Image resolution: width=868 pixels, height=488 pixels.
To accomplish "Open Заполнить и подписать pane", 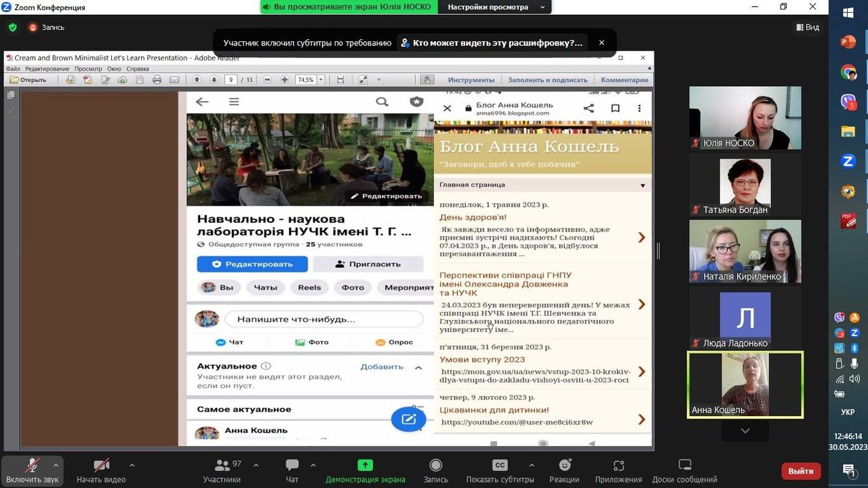I will (x=548, y=80).
